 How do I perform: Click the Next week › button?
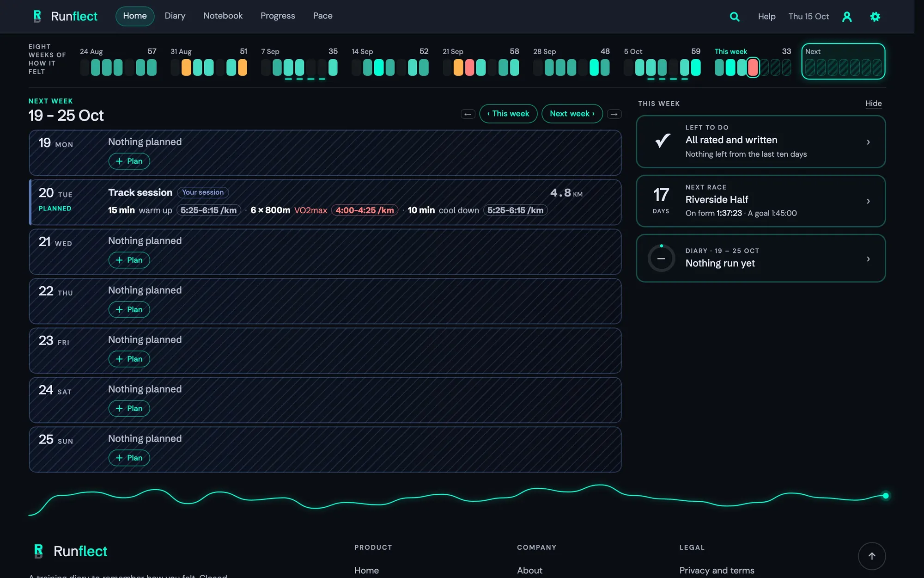tap(572, 114)
